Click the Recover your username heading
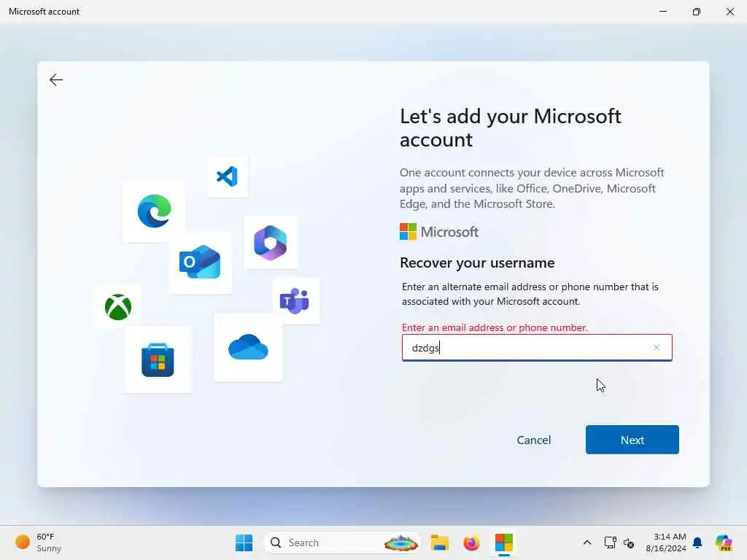The image size is (747, 560). click(x=477, y=262)
